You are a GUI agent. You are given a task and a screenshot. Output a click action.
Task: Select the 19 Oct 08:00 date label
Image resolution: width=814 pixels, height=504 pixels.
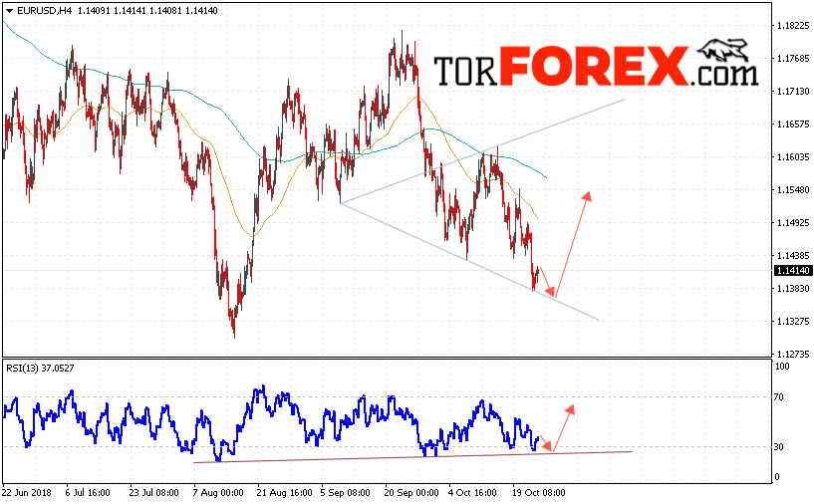[539, 493]
